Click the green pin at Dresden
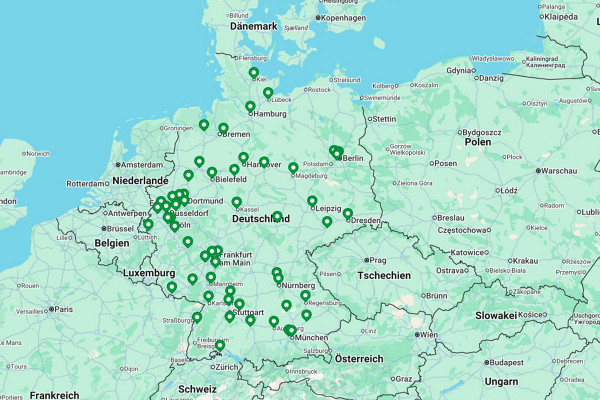The width and height of the screenshot is (600, 400). pyautogui.click(x=348, y=213)
